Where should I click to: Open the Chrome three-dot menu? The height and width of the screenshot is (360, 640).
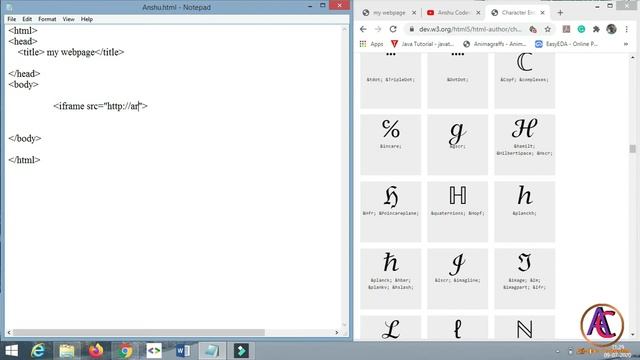(x=627, y=29)
